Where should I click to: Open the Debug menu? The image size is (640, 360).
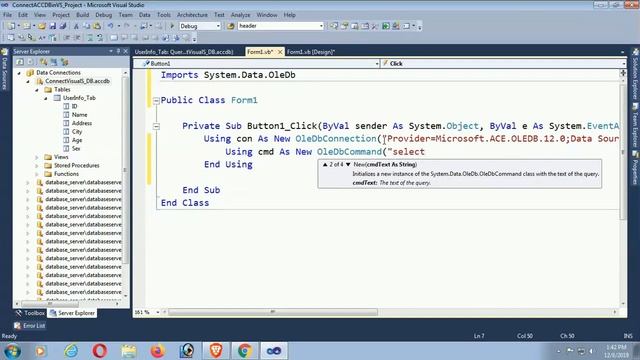click(x=104, y=15)
